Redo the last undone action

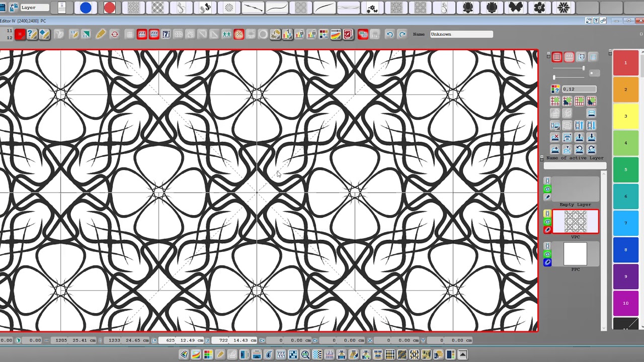tap(402, 34)
